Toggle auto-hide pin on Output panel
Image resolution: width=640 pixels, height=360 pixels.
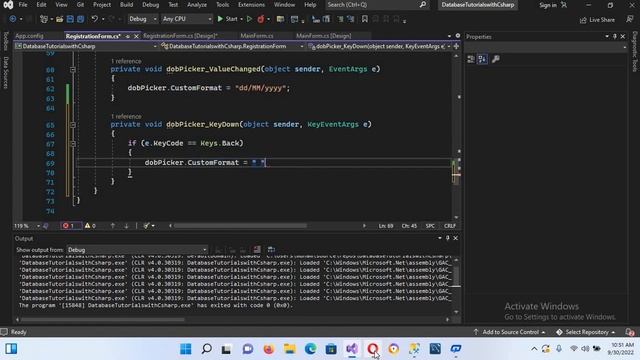(448, 238)
